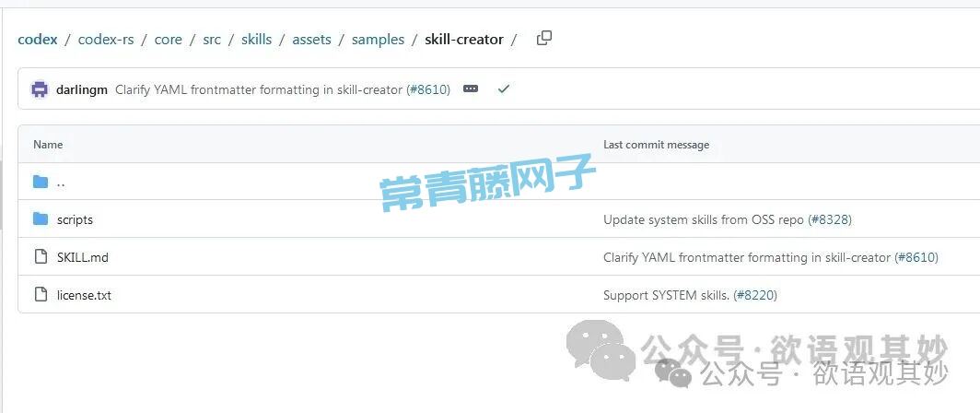This screenshot has height=413, width=980.
Task: Click the parent directory folder icon
Action: [41, 182]
